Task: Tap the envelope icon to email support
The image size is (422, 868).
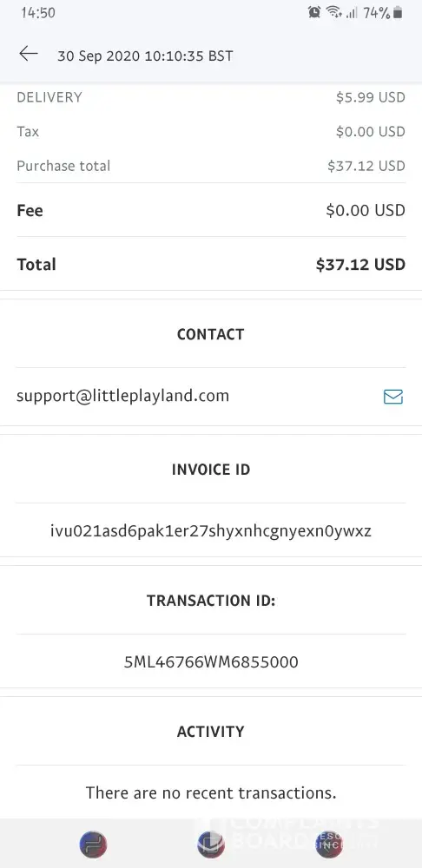Action: pyautogui.click(x=393, y=397)
